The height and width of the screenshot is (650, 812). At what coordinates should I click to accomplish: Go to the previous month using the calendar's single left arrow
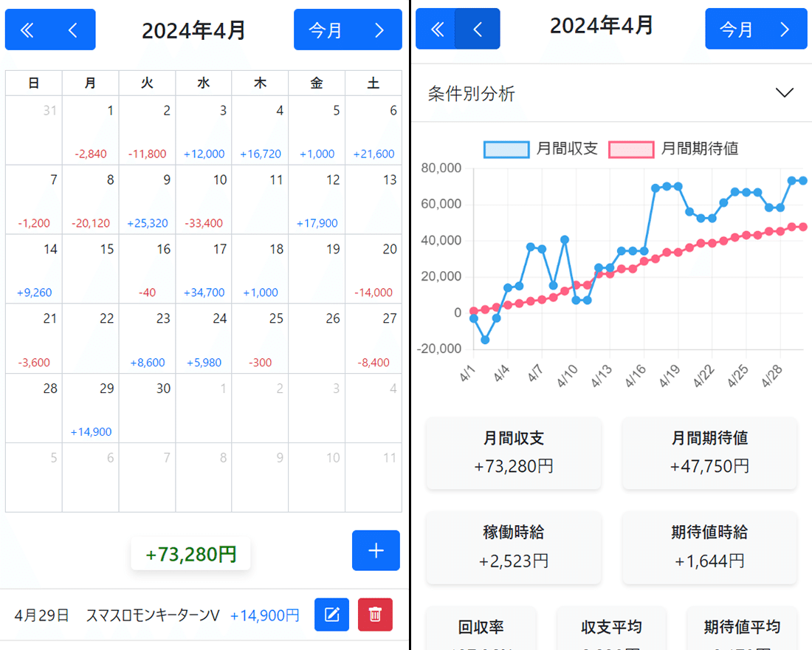click(x=72, y=30)
